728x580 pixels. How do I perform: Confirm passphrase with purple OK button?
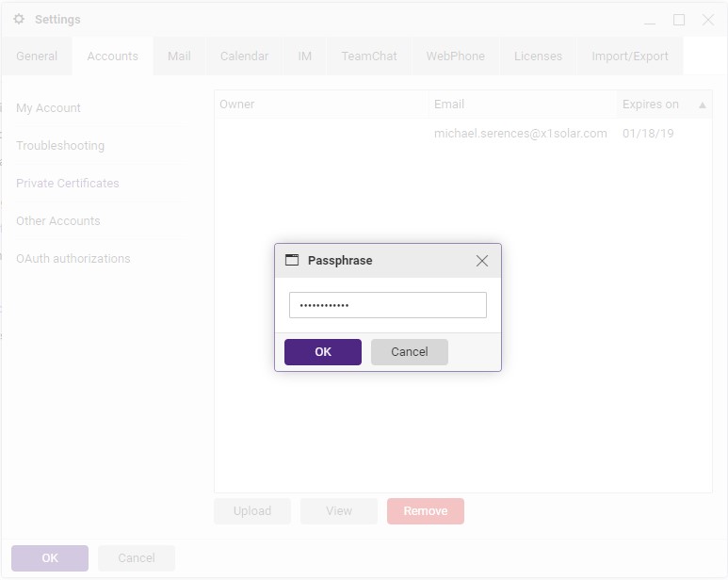click(x=323, y=352)
